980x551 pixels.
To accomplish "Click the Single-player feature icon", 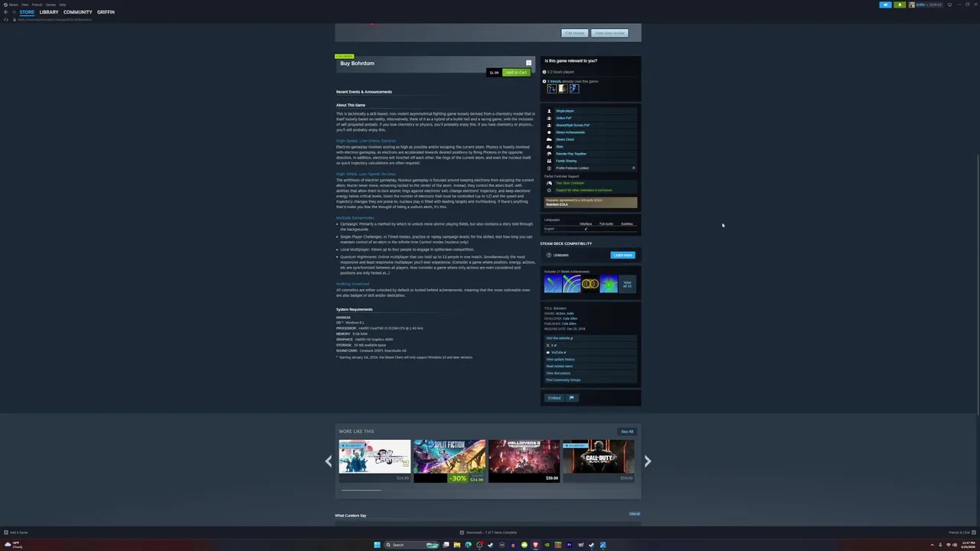I will [x=549, y=111].
